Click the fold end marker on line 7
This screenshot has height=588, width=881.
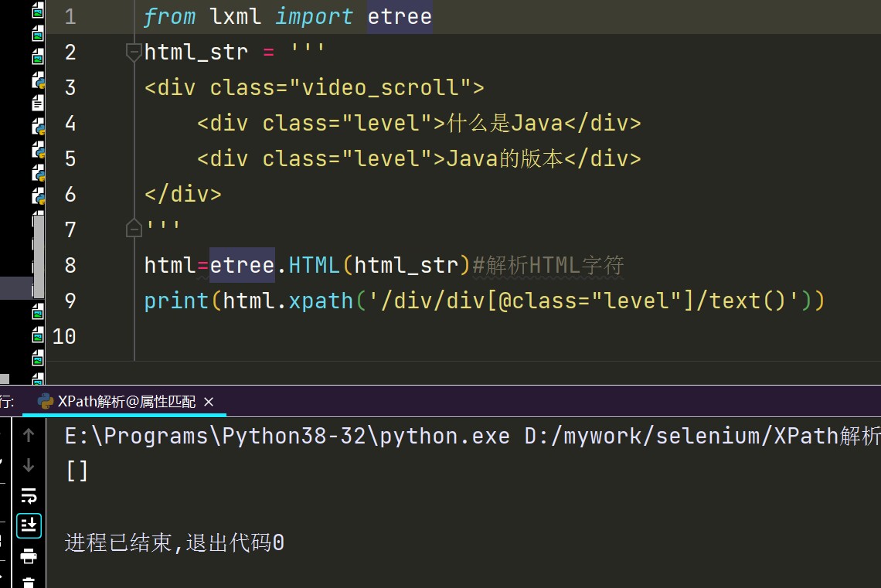click(134, 229)
